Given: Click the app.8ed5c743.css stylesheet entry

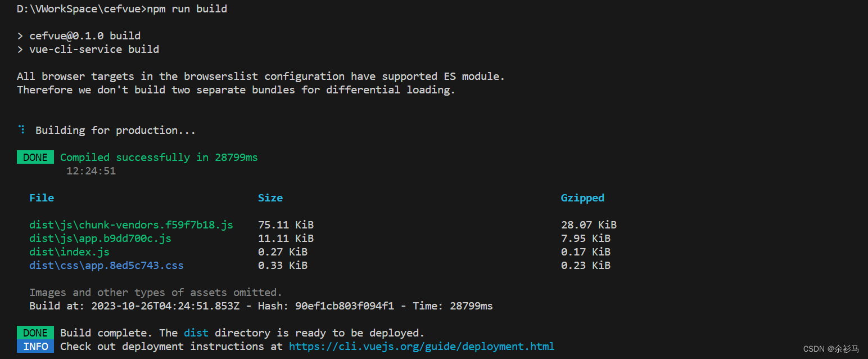Looking at the screenshot, I should pyautogui.click(x=106, y=265).
